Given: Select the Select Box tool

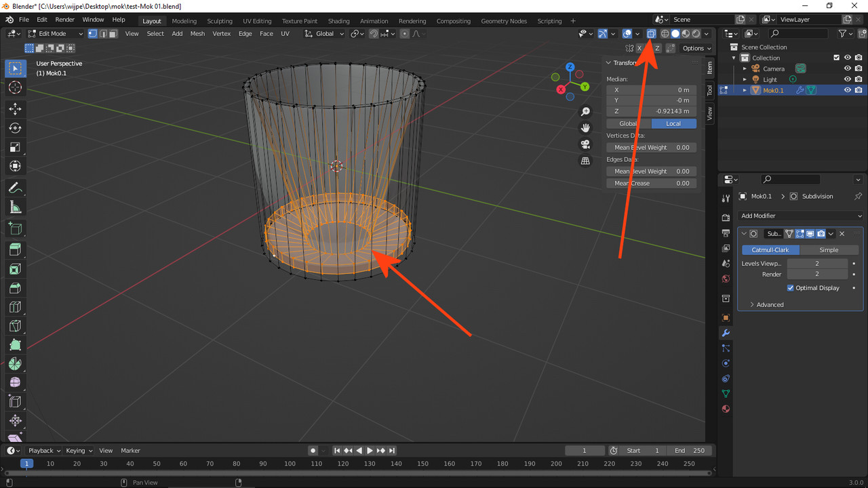Looking at the screenshot, I should (x=16, y=68).
